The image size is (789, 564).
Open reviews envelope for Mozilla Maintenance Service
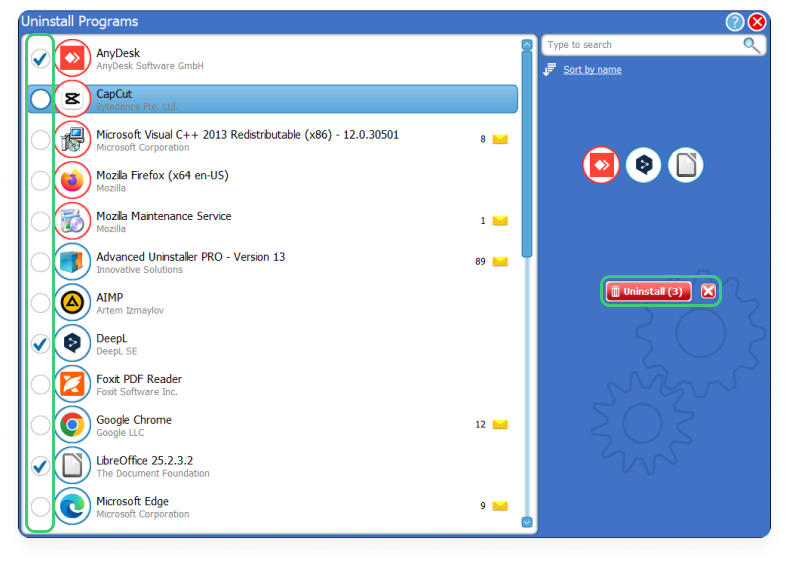click(500, 221)
